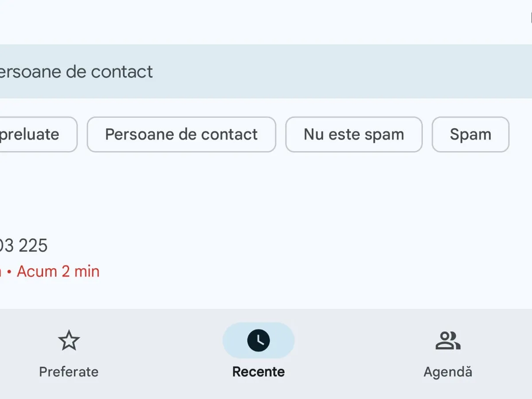532x399 pixels.
Task: Focus the contacts search field
Action: point(266,71)
